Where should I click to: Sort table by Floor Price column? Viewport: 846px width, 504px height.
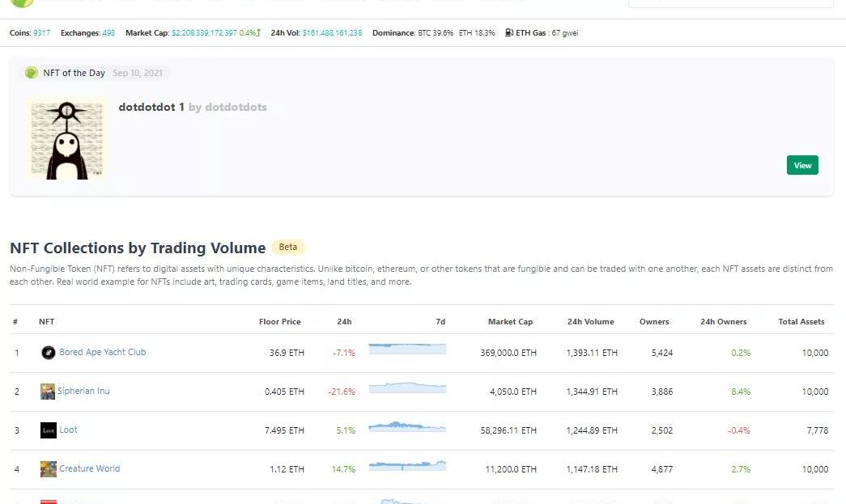pos(279,322)
